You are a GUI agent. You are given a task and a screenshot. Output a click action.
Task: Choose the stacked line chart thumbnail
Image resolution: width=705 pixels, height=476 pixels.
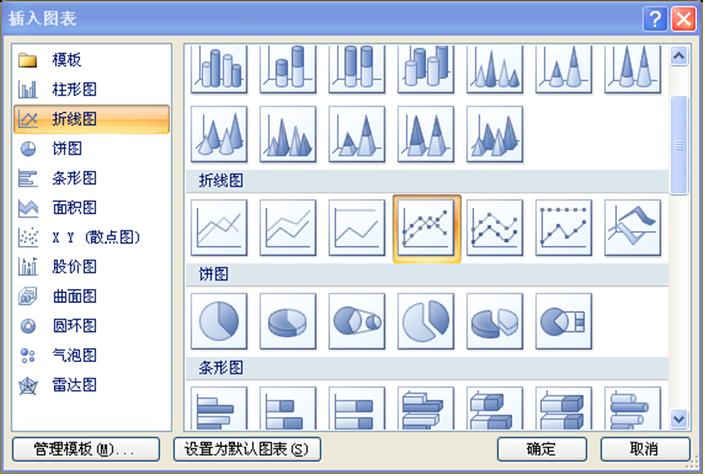point(288,228)
